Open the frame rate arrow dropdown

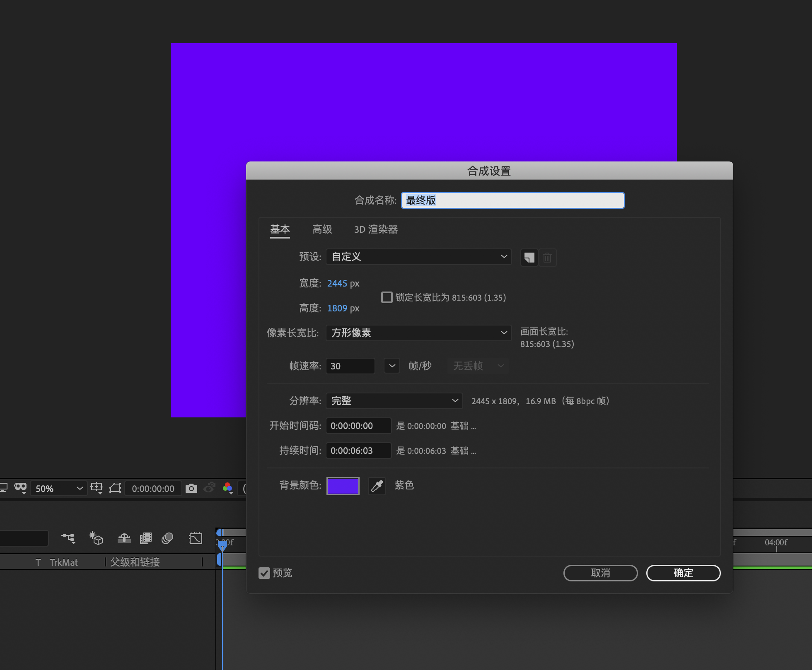click(392, 366)
